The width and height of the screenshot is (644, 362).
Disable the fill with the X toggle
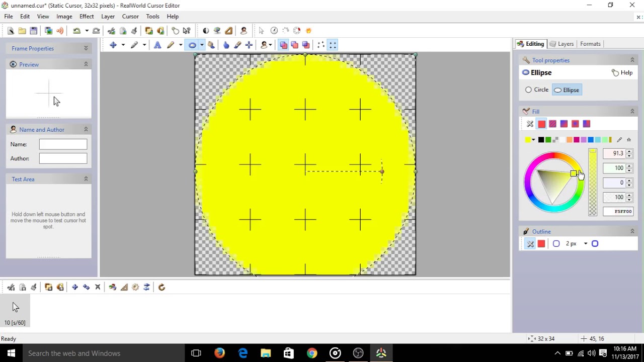pos(530,124)
